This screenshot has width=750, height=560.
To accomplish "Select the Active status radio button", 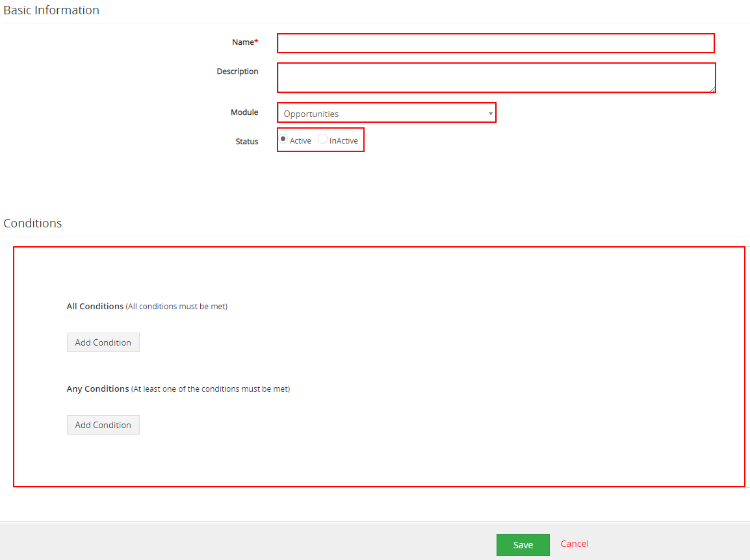I will [283, 139].
